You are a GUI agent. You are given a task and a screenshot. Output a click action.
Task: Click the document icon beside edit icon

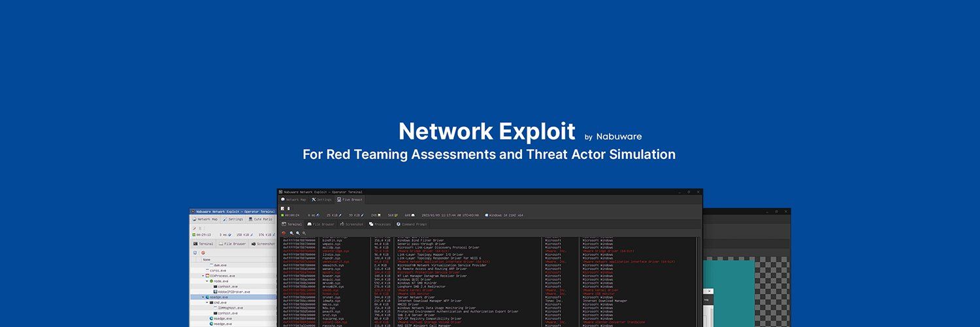289,209
